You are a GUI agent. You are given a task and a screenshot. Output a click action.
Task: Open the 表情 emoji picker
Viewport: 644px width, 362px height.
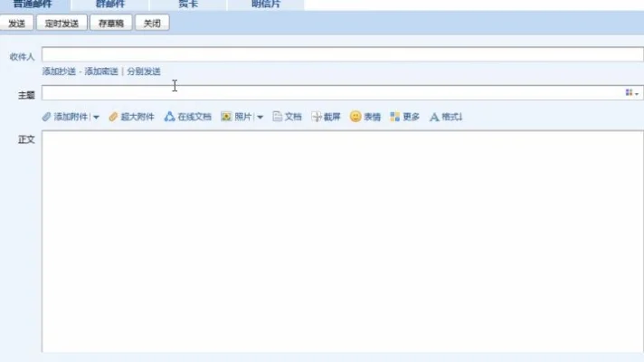[355, 117]
